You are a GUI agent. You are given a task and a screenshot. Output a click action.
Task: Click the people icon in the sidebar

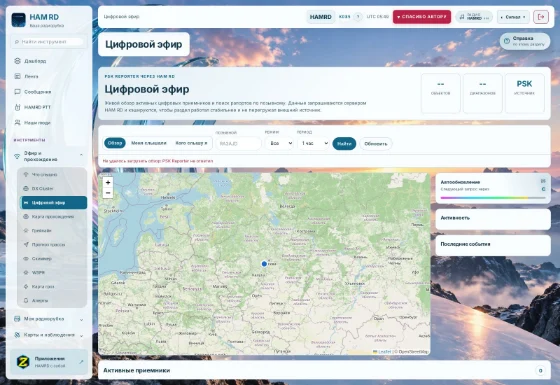click(17, 122)
